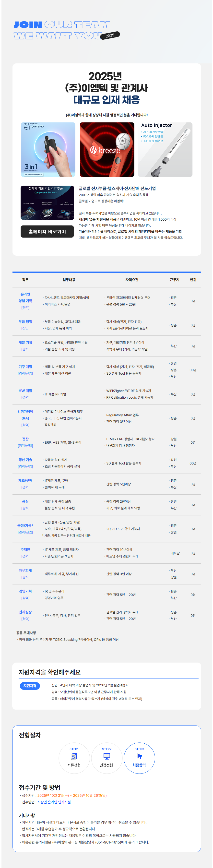
Task: Open the Auto Injector product image
Action: (165, 149)
